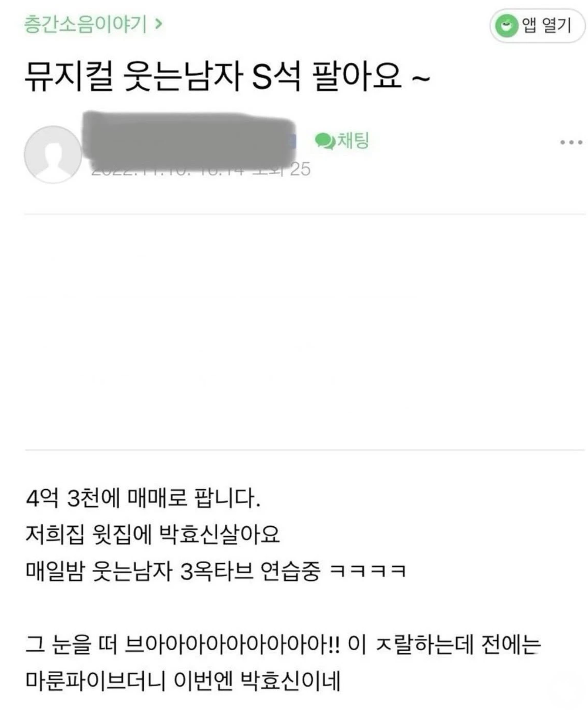This screenshot has height=714, width=588.
Task: Open the 층간소음이야기 board link
Action: coord(85,24)
